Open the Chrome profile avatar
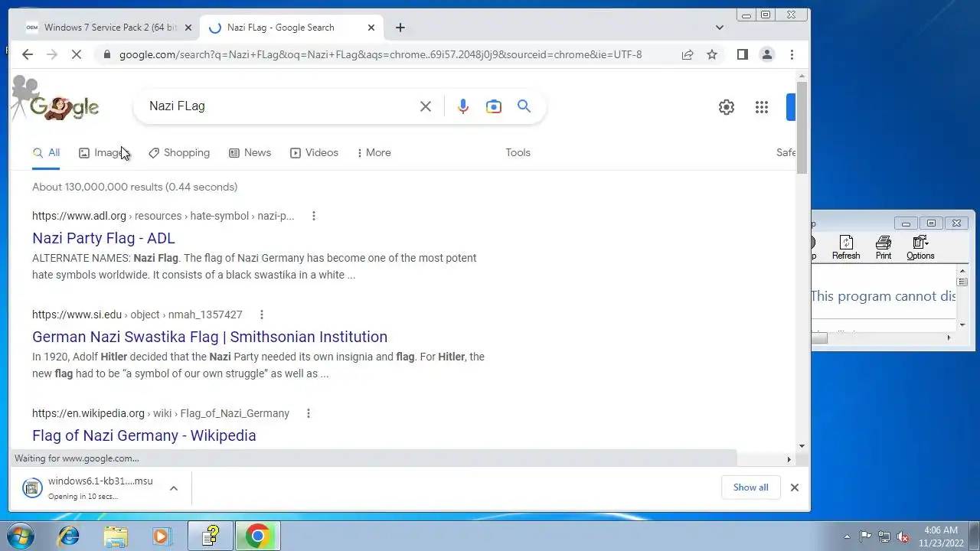 766,54
